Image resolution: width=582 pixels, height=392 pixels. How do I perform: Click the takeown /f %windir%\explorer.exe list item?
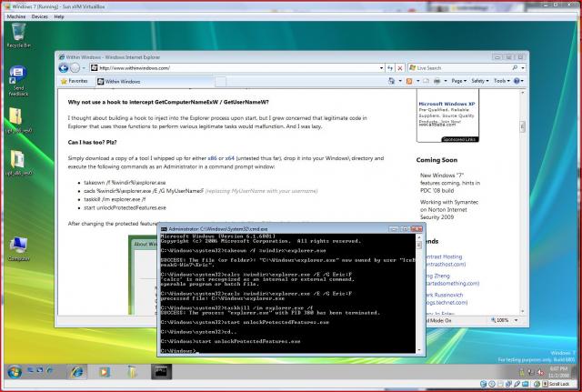(125, 183)
